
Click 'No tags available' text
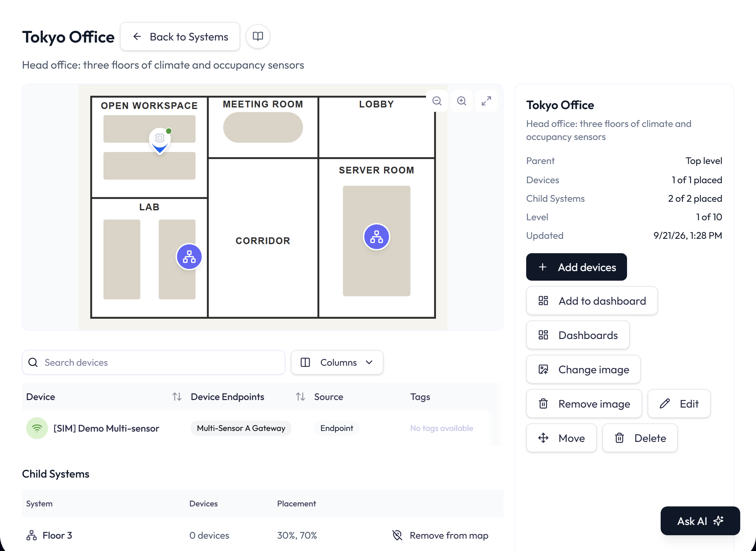tap(442, 428)
